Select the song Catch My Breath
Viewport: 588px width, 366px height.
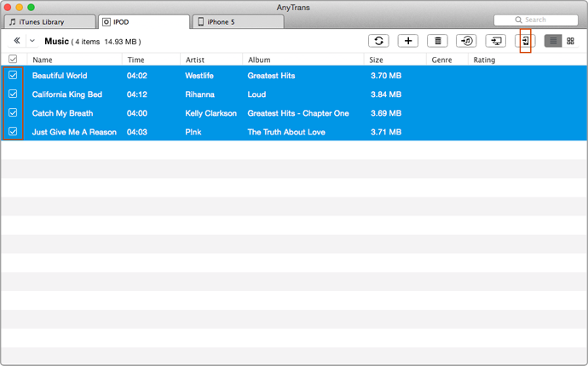point(62,113)
